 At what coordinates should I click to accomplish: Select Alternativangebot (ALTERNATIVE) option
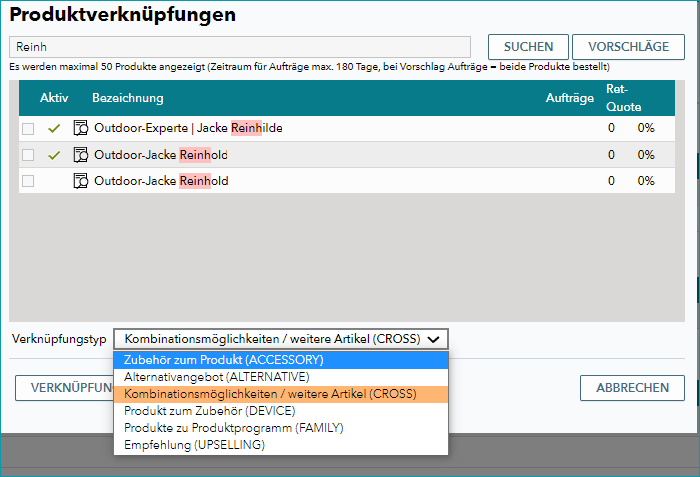coord(281,377)
